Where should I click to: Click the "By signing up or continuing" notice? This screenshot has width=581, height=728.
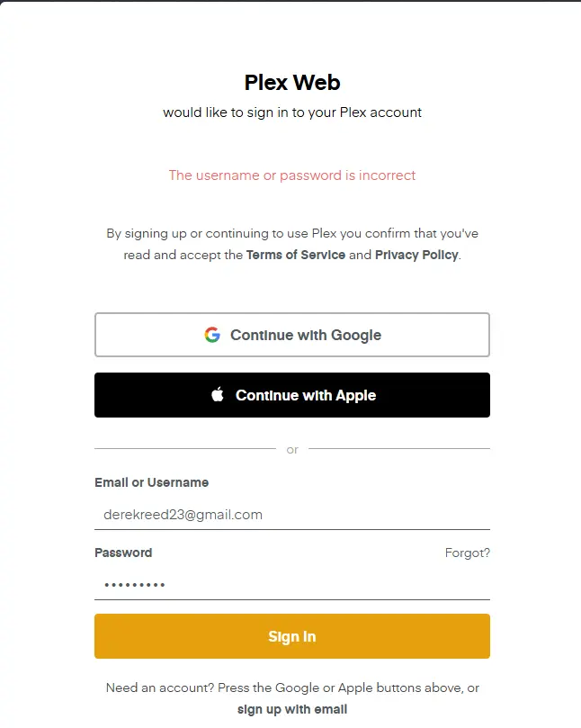click(x=292, y=244)
